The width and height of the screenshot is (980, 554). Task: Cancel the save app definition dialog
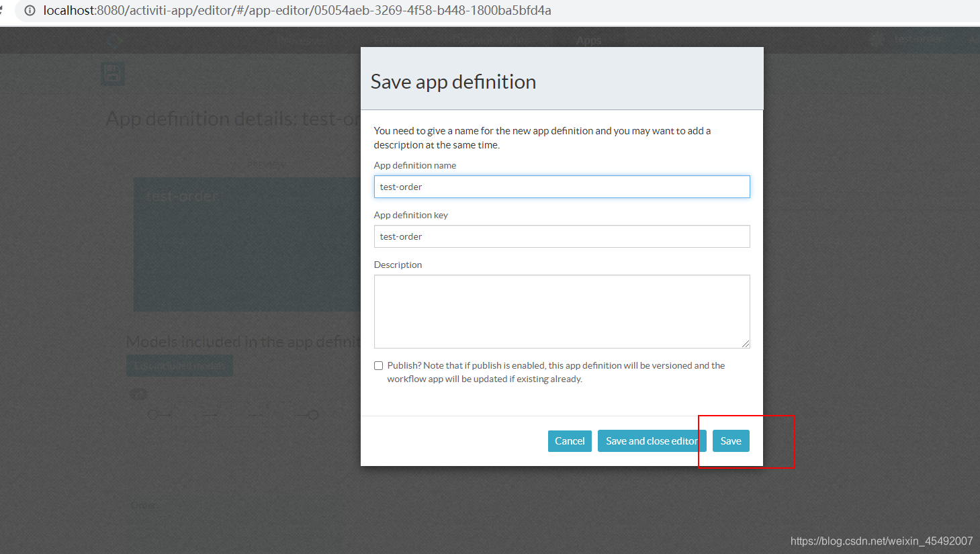point(570,441)
